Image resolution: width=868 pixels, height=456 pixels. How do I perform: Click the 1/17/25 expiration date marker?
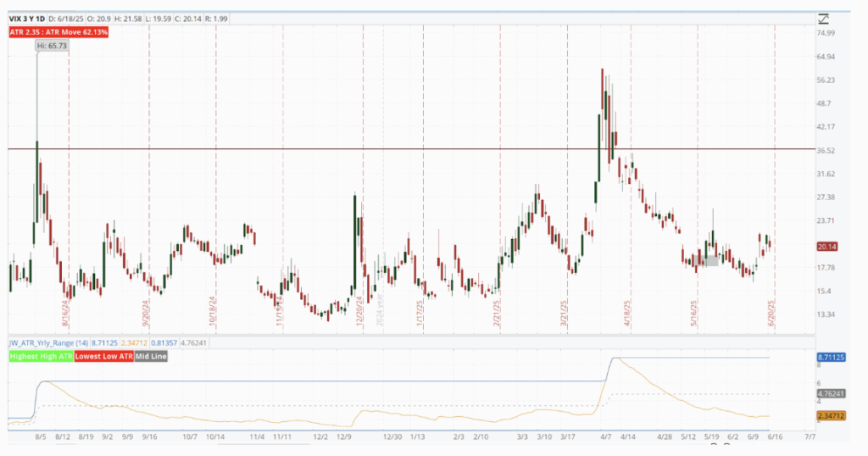pos(420,314)
